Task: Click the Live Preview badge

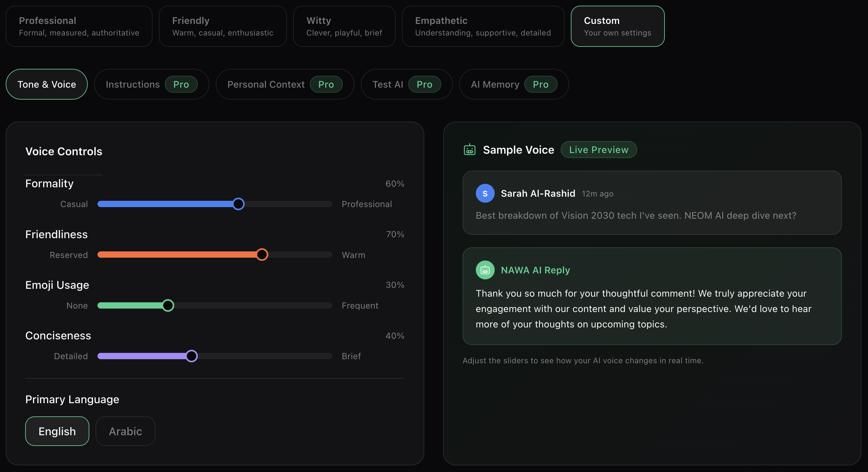Action: [599, 150]
